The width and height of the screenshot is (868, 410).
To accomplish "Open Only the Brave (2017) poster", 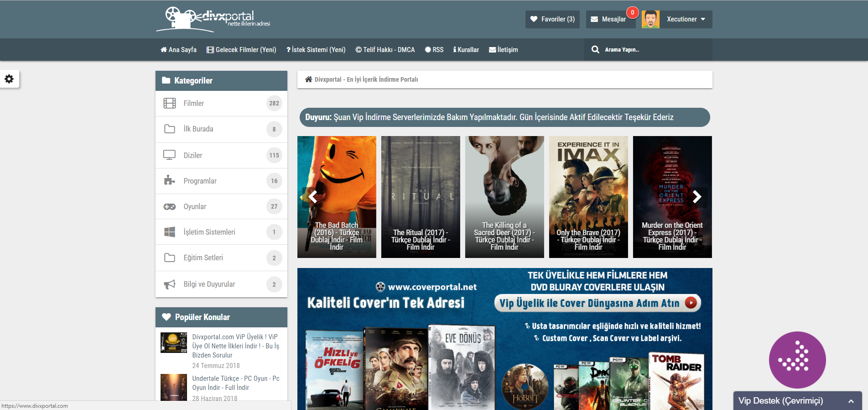I will tap(588, 197).
